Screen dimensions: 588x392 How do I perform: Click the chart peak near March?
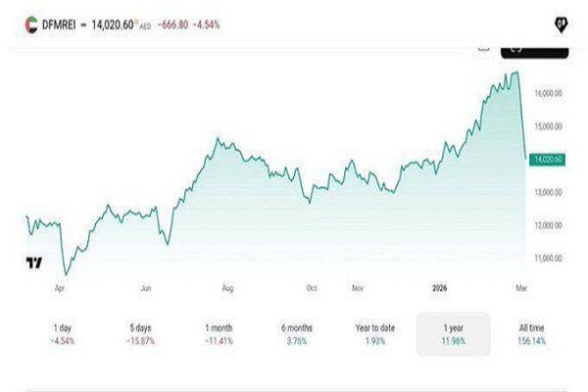[514, 73]
